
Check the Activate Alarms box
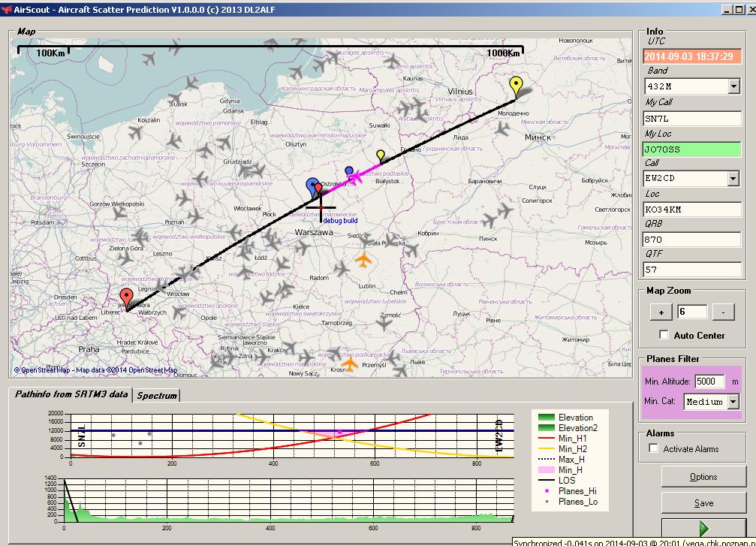click(x=653, y=448)
